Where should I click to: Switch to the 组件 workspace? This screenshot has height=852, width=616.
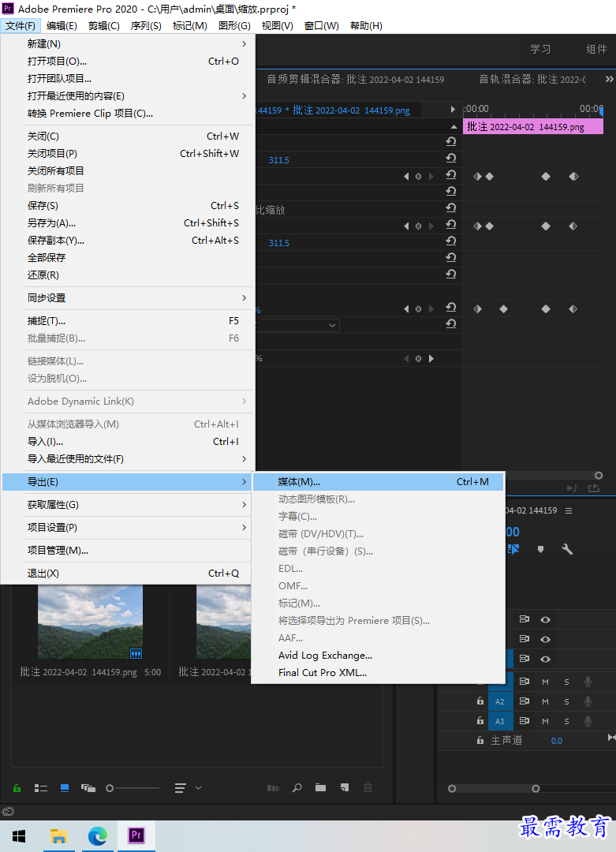click(596, 49)
